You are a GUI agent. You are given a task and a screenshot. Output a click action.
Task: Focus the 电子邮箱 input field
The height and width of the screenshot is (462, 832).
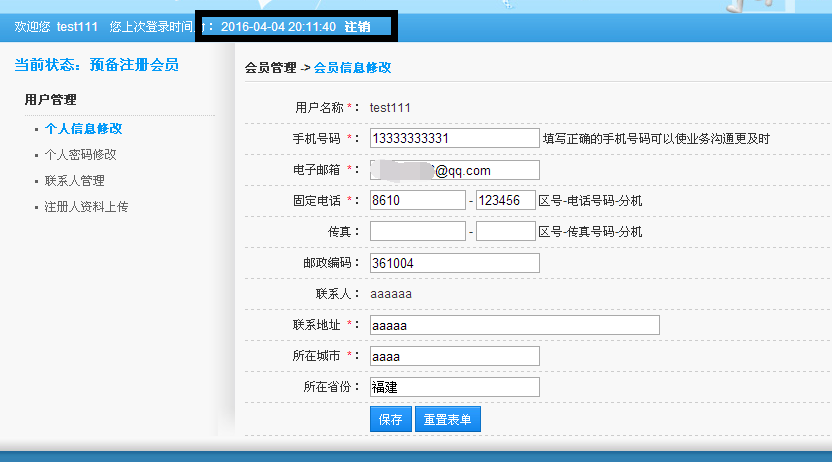coord(455,170)
